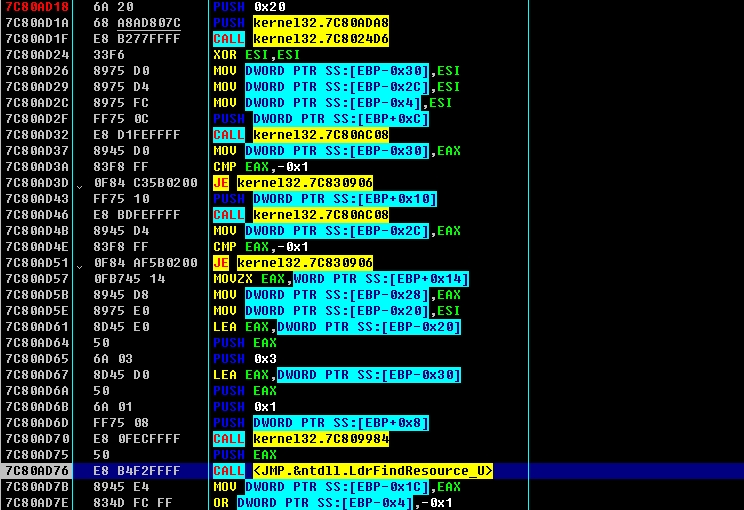This screenshot has height=510, width=744.
Task: Click hex bytes 33F6
Action: [109, 55]
